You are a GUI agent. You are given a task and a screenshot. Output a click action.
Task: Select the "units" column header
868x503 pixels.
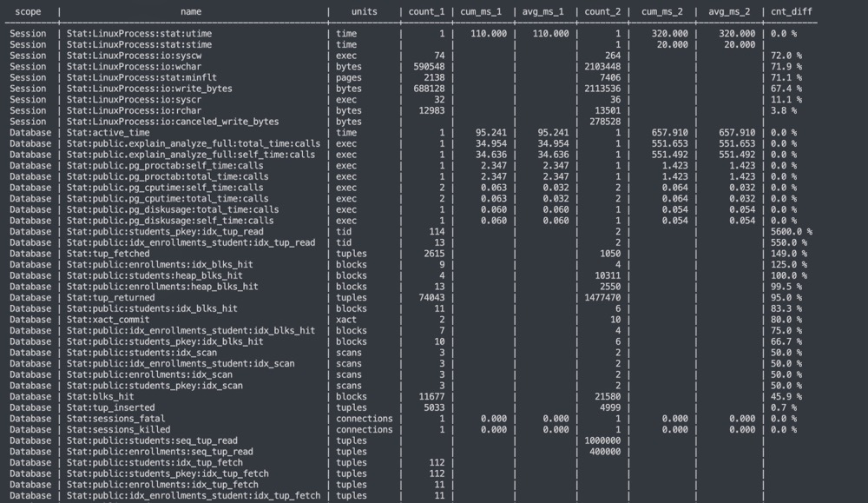click(364, 11)
